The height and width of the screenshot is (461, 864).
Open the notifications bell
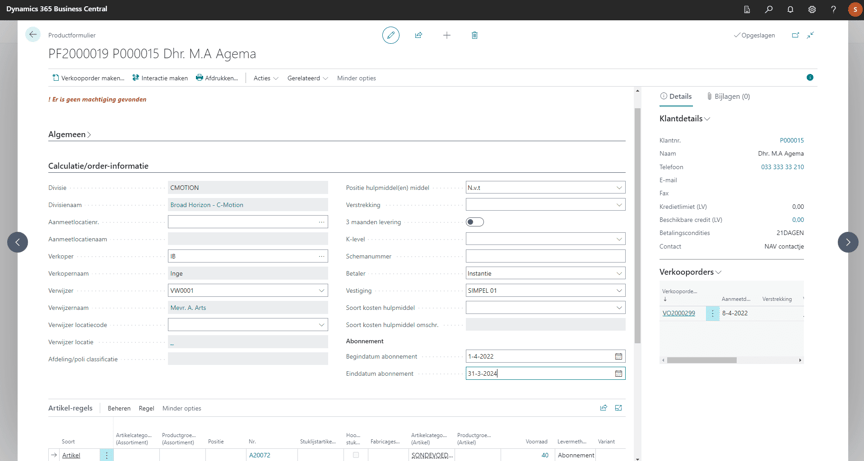tap(790, 9)
